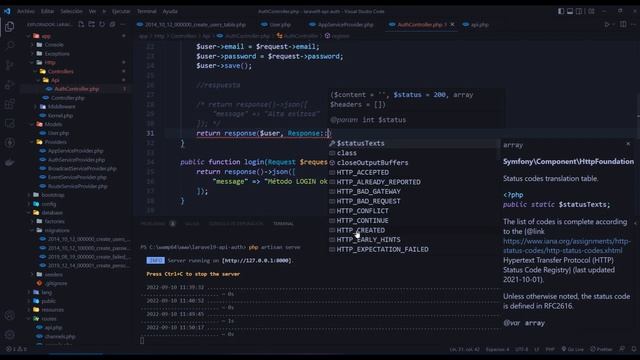Viewport: 640px width, 360px height.
Task: Toggle Secondary Side Bar layout icon
Action: 579,11
